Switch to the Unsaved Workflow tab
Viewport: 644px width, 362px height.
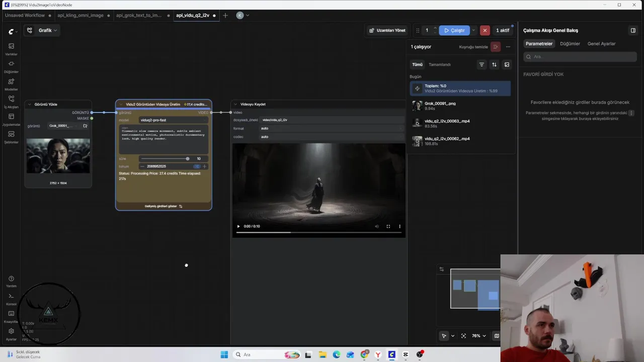point(25,16)
